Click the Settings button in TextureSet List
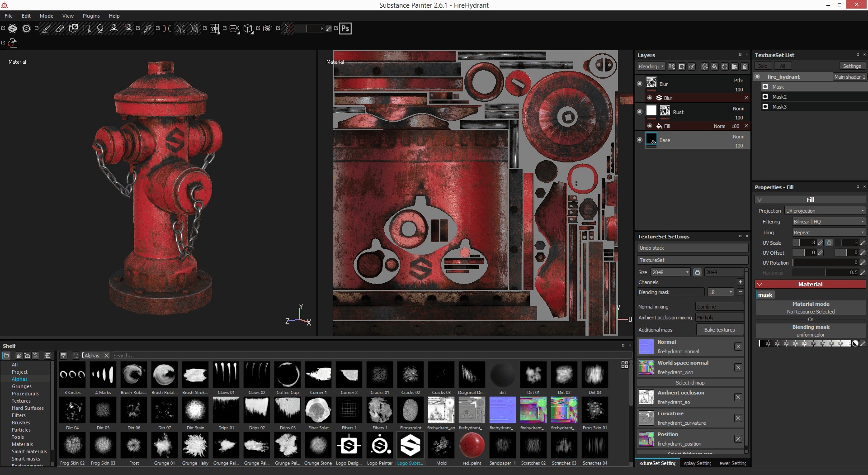The height and width of the screenshot is (475, 868). (852, 66)
